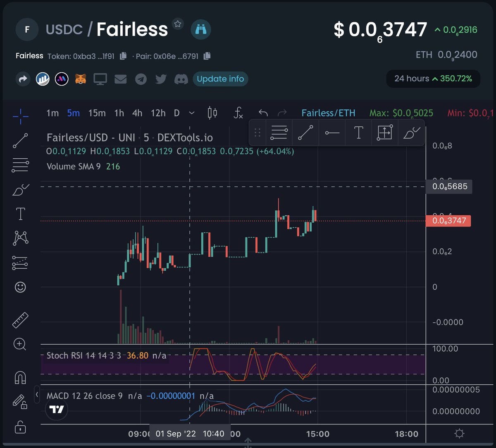496x448 pixels.
Task: Open the blue chart-bars listing icon
Action: tap(43, 79)
